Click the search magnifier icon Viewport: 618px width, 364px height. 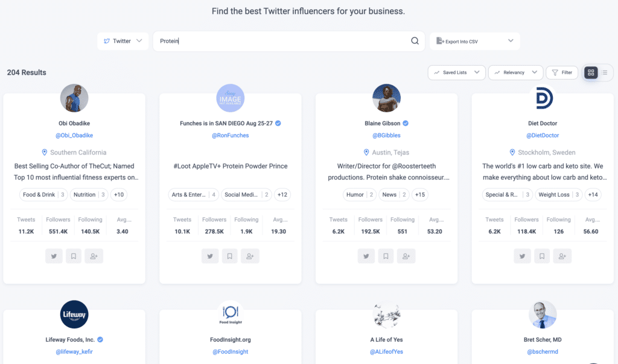415,41
